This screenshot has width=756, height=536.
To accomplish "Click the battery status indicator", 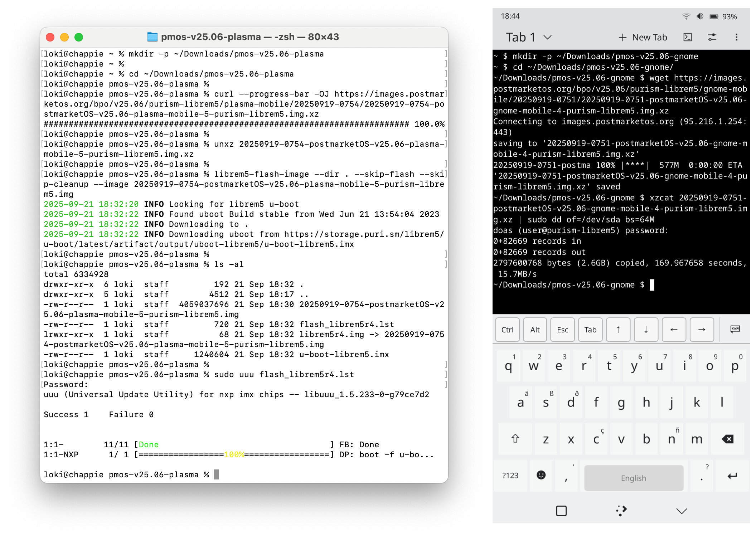I will tap(714, 16).
